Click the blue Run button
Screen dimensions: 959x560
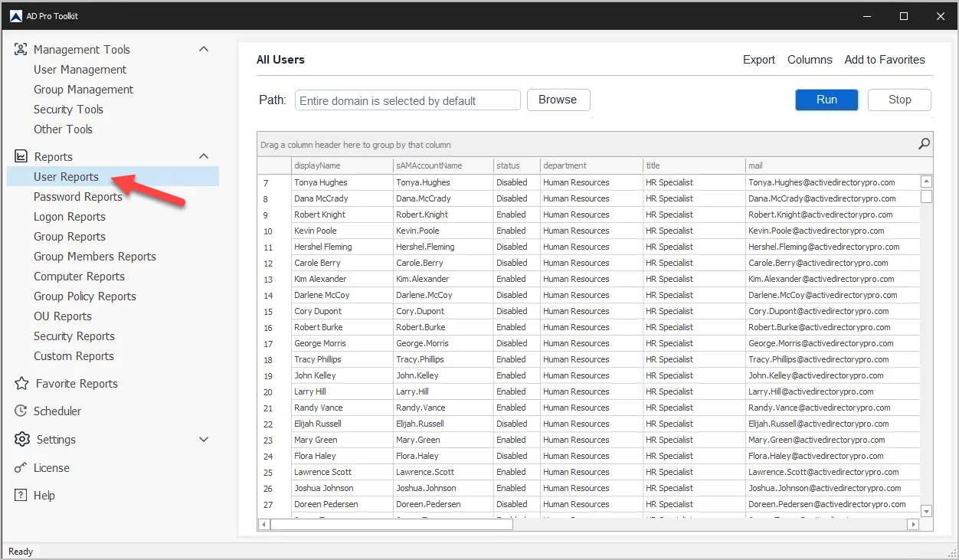pos(826,100)
